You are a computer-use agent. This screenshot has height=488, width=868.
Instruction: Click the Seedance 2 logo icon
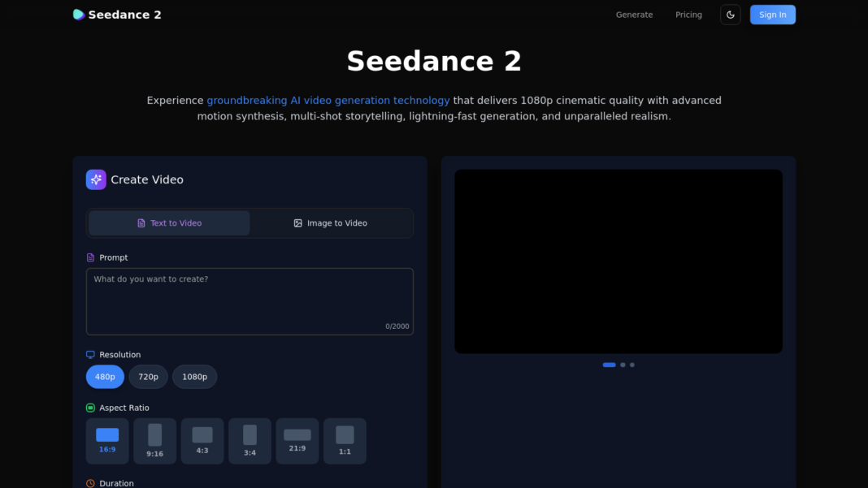coord(78,15)
